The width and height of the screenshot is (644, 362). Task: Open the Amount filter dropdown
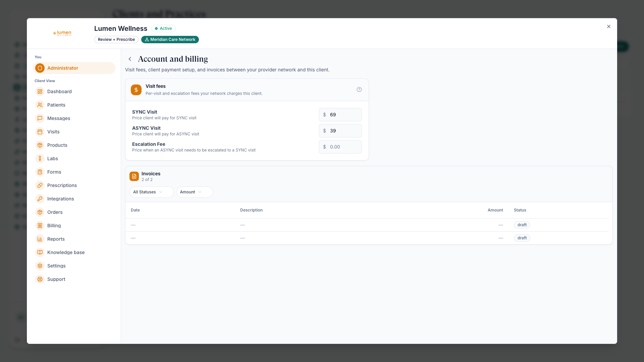195,192
